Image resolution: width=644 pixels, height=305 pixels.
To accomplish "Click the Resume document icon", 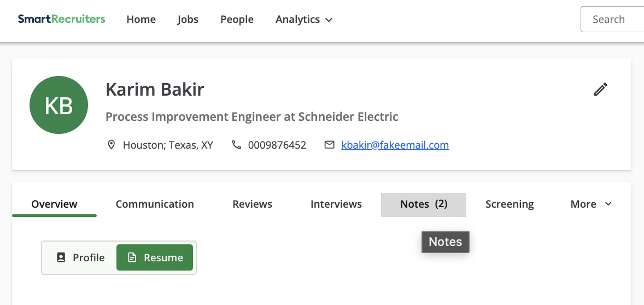I will [132, 258].
